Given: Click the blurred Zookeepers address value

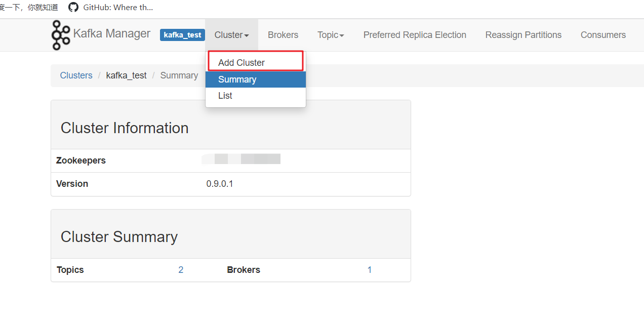Looking at the screenshot, I should point(241,159).
